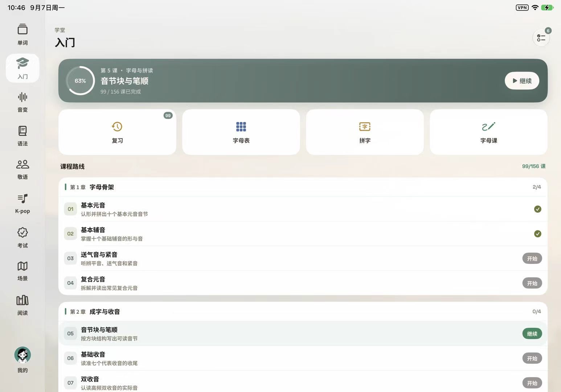Open the 复习 review card
The height and width of the screenshot is (392, 561).
[x=117, y=132]
